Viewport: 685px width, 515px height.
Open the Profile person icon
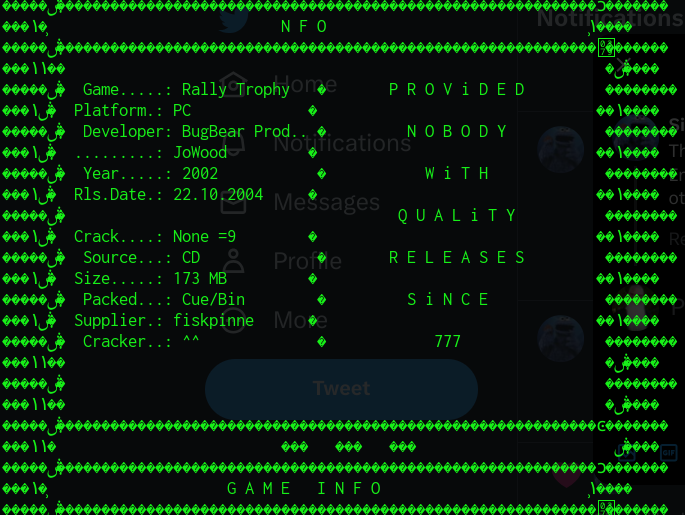233,261
